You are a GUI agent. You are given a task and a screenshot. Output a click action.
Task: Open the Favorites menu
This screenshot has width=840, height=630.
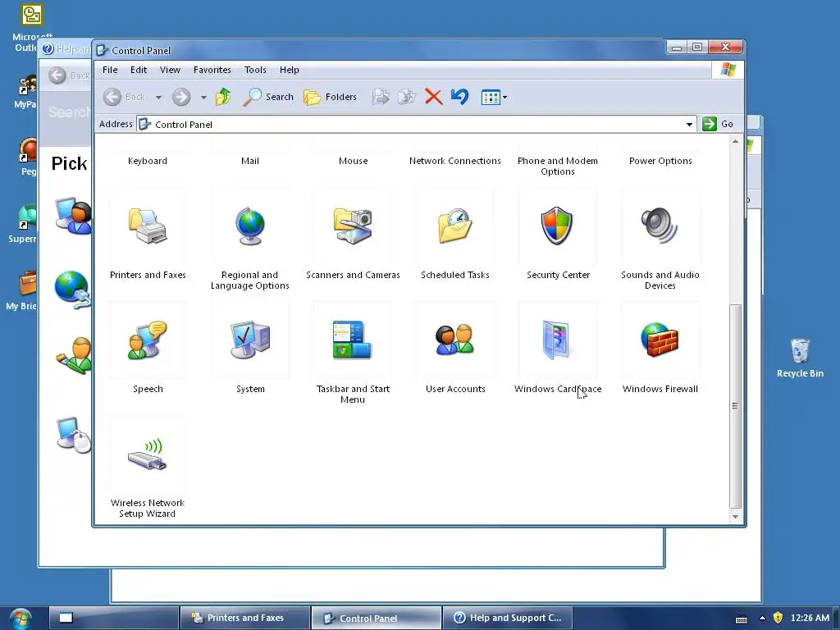coord(212,70)
